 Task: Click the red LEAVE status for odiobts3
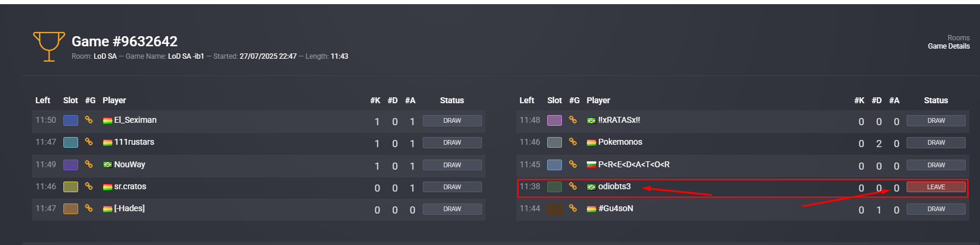936,187
